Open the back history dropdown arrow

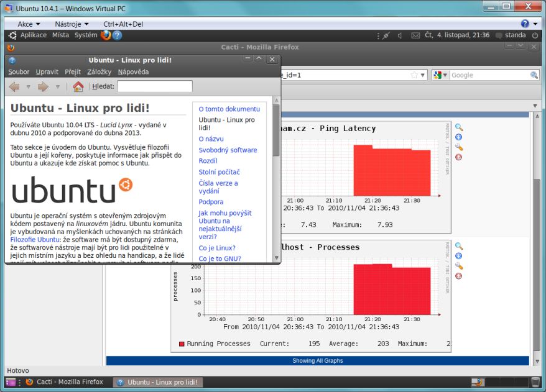(x=29, y=86)
